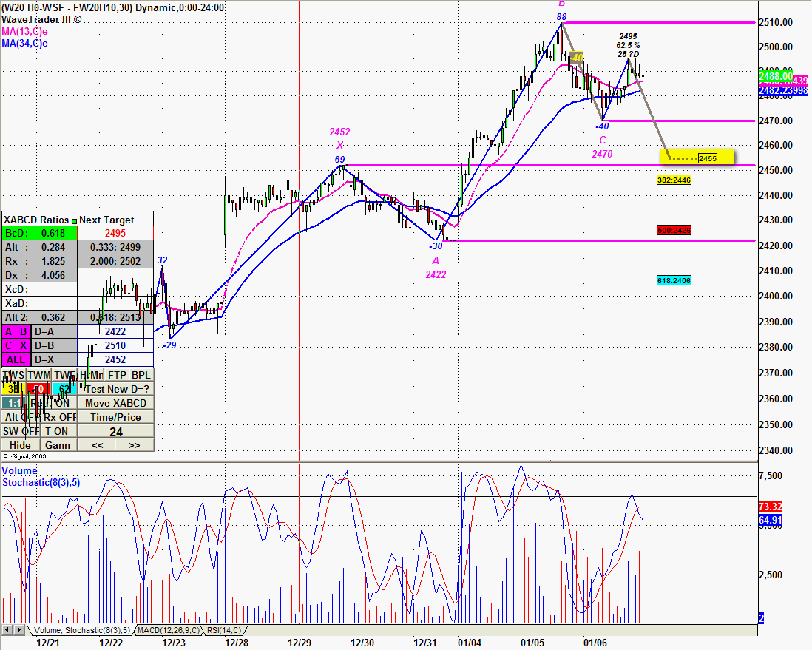This screenshot has width=812, height=650.
Task: Step forward with the >> button
Action: pos(135,445)
